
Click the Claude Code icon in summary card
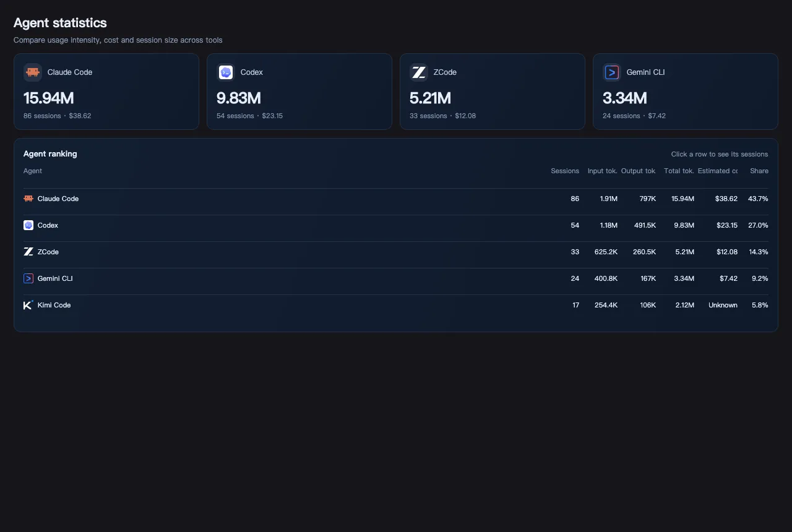33,72
